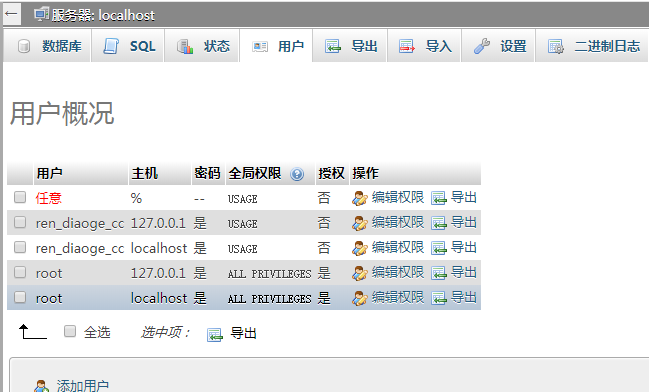Click the help icon next to 全局权限
This screenshot has width=649, height=392.
(297, 174)
